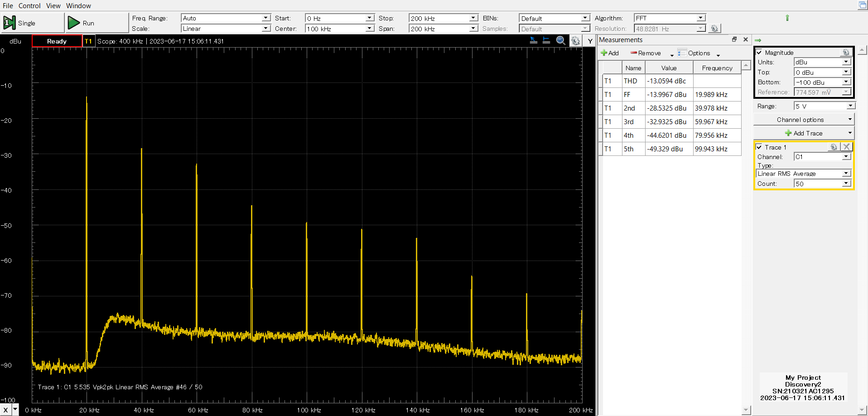This screenshot has height=416, width=868.
Task: Click the green right arrow above Magnitude panel
Action: point(758,40)
